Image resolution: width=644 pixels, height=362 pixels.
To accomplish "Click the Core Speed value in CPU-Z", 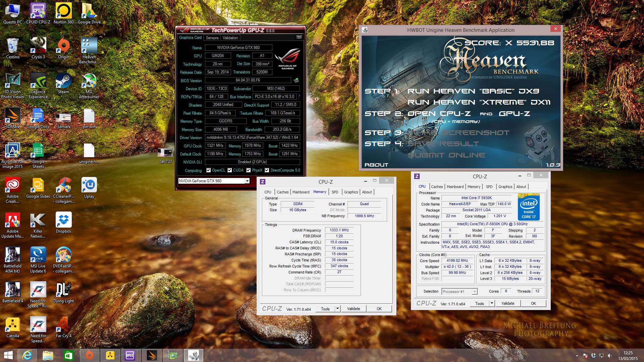I will coord(457,261).
